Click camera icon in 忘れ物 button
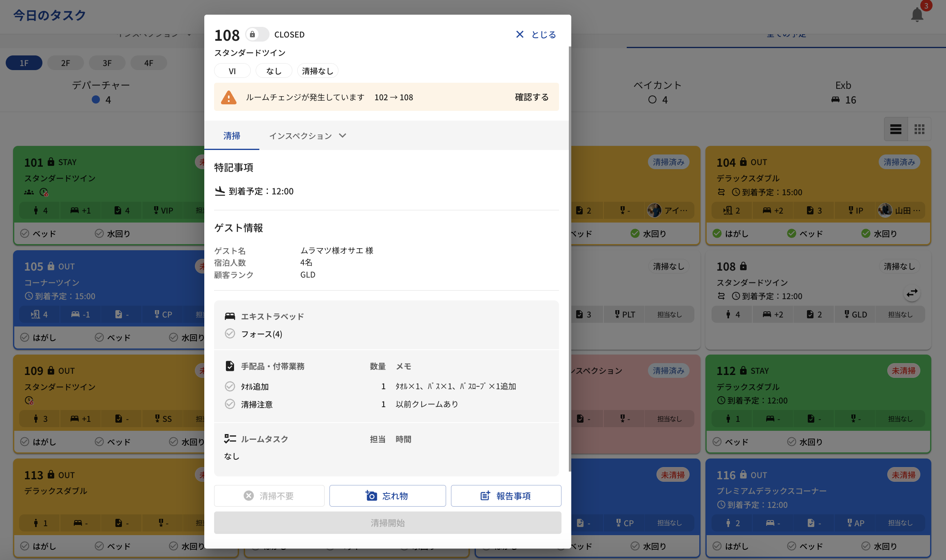 click(371, 496)
